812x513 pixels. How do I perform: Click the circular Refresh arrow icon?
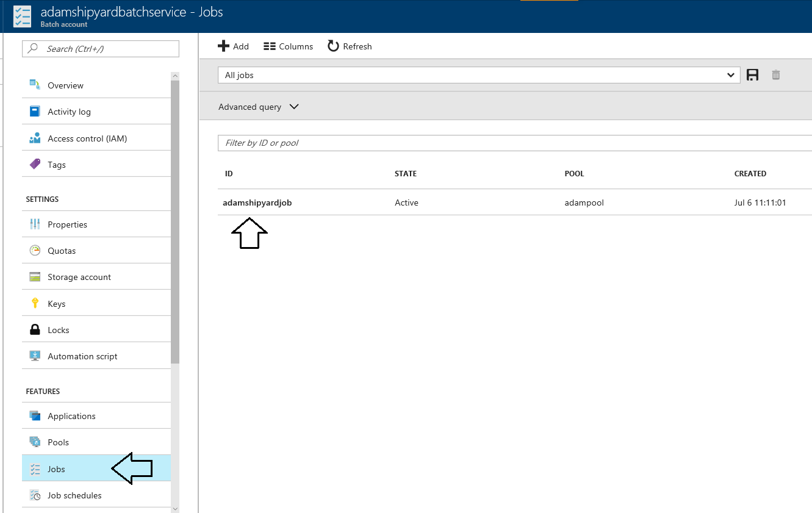(x=333, y=46)
